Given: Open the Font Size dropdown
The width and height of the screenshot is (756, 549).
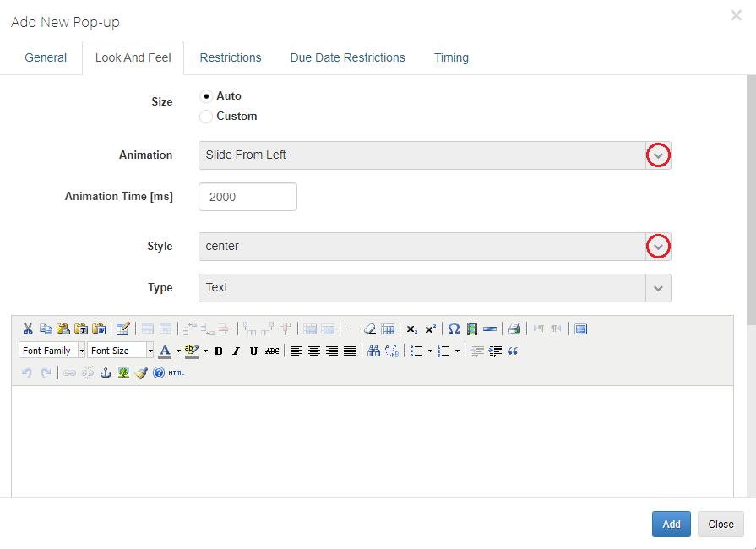Looking at the screenshot, I should click(121, 351).
